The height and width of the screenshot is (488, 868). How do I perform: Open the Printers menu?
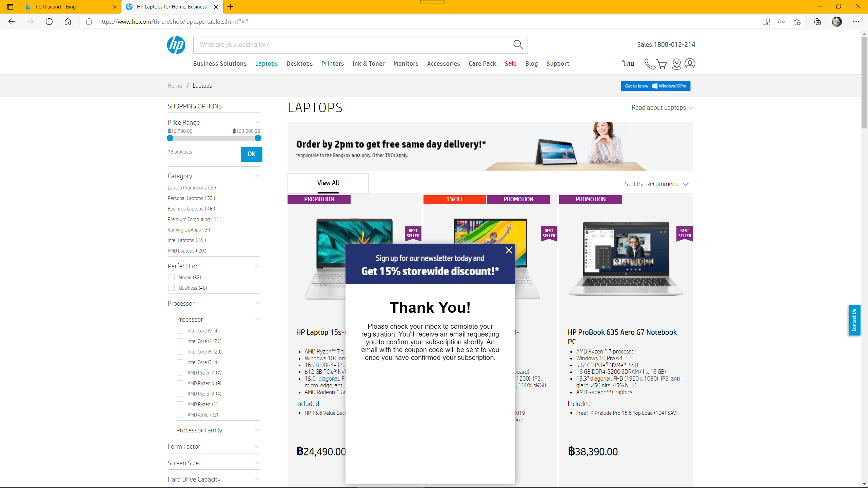click(333, 64)
